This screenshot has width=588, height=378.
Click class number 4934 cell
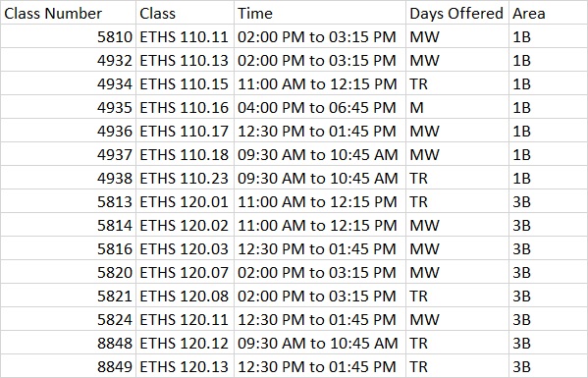68,83
